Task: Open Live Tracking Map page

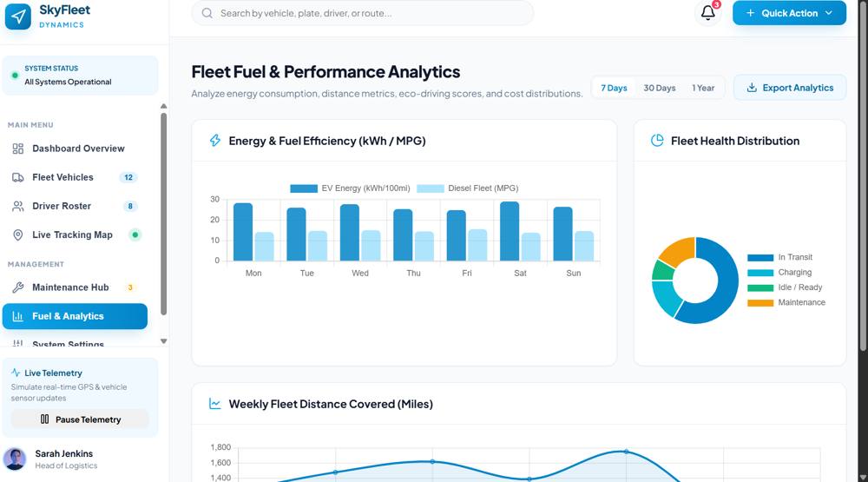Action: point(75,234)
